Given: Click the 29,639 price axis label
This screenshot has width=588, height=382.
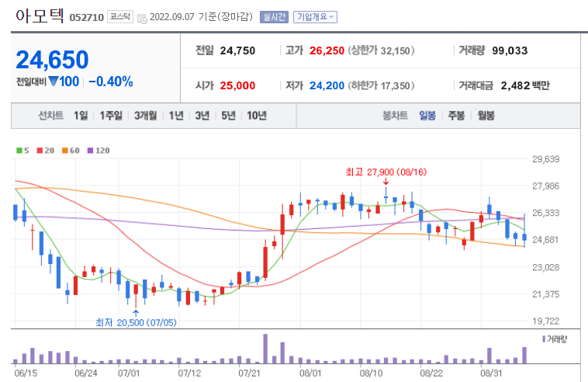Looking at the screenshot, I should point(545,159).
